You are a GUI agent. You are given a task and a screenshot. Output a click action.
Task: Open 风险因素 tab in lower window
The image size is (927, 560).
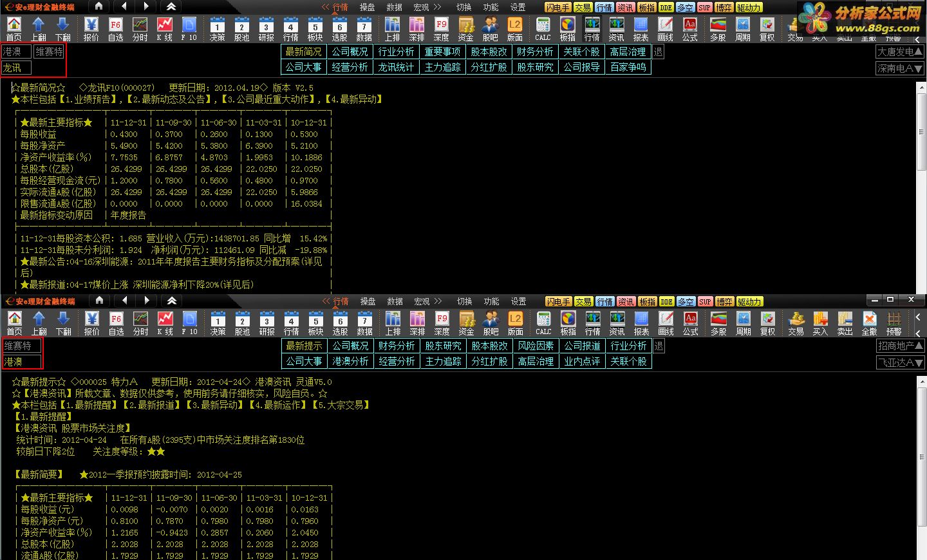tap(536, 346)
